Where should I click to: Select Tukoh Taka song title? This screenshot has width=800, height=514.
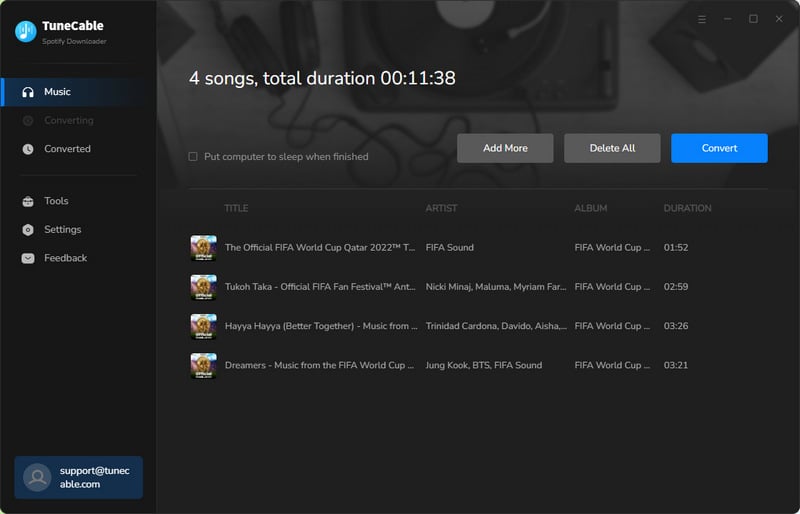[x=320, y=287]
